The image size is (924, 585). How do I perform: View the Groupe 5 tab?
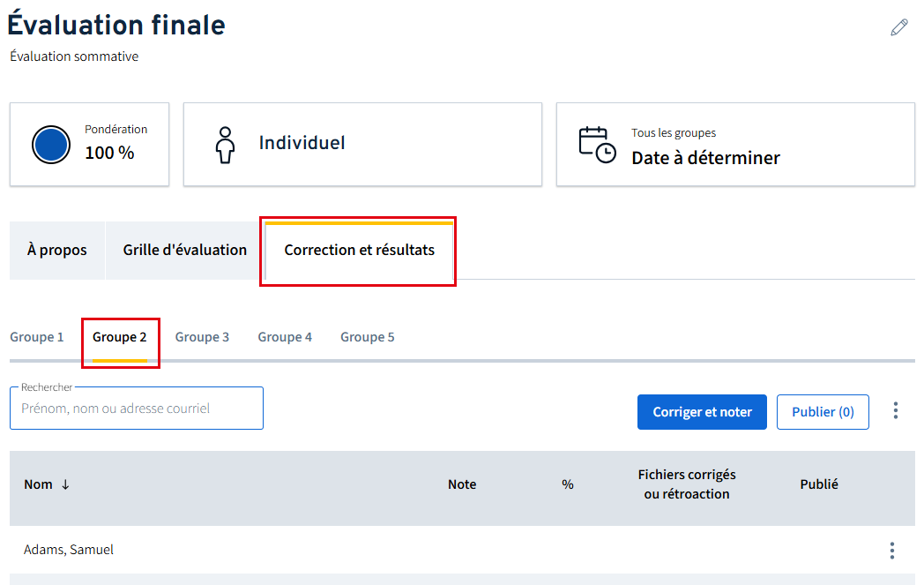click(x=368, y=337)
